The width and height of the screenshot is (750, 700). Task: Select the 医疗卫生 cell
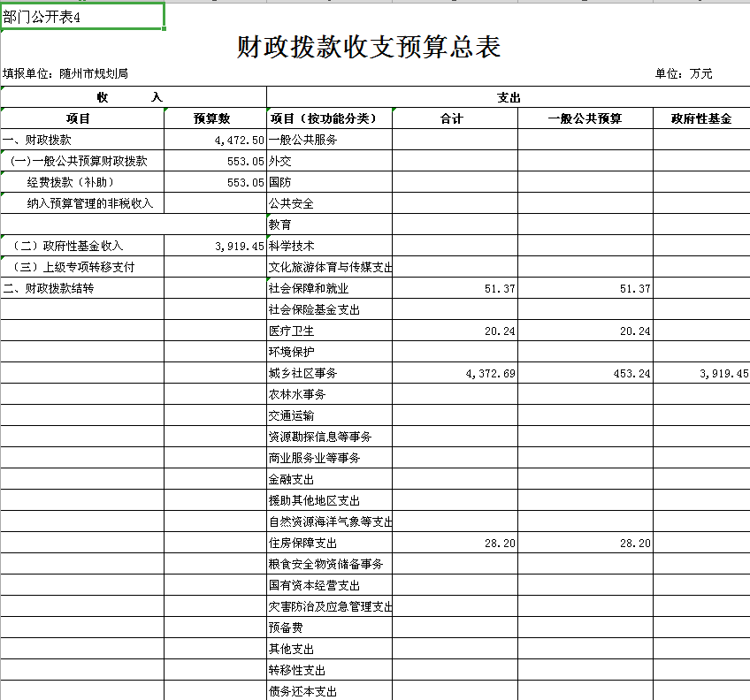pos(330,331)
